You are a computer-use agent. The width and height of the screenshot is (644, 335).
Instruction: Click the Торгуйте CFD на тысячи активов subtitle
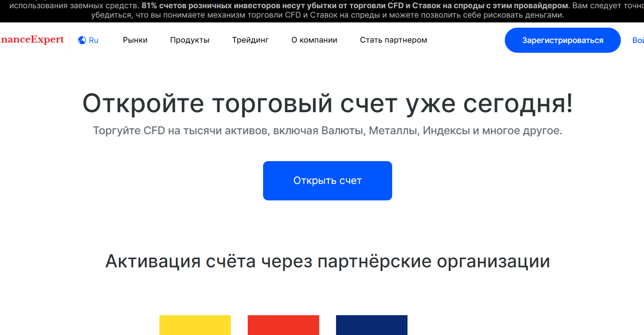[327, 130]
